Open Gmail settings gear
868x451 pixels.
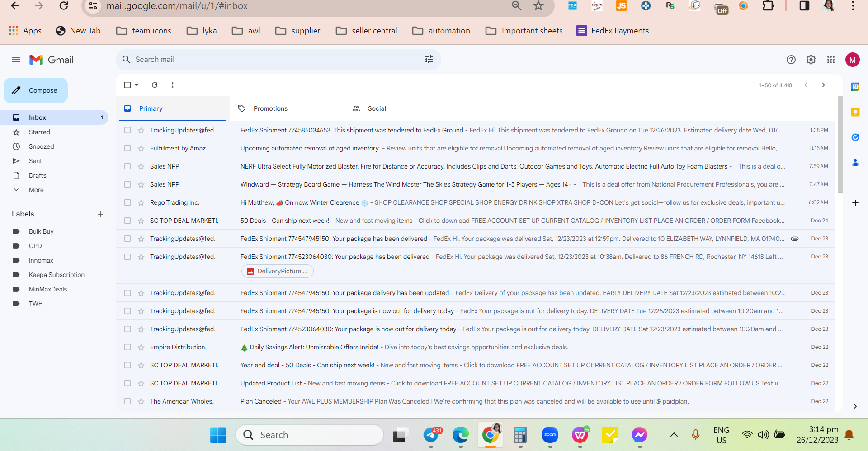click(x=811, y=60)
